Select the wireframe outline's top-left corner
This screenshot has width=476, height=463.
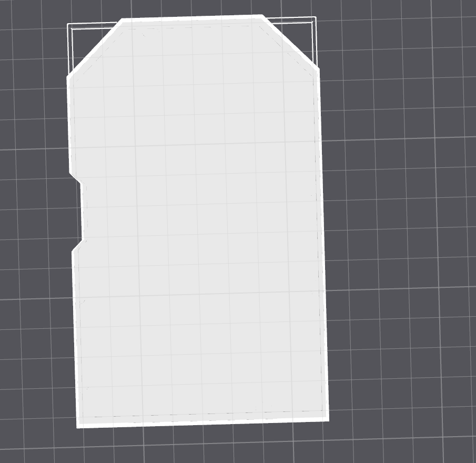(x=68, y=25)
